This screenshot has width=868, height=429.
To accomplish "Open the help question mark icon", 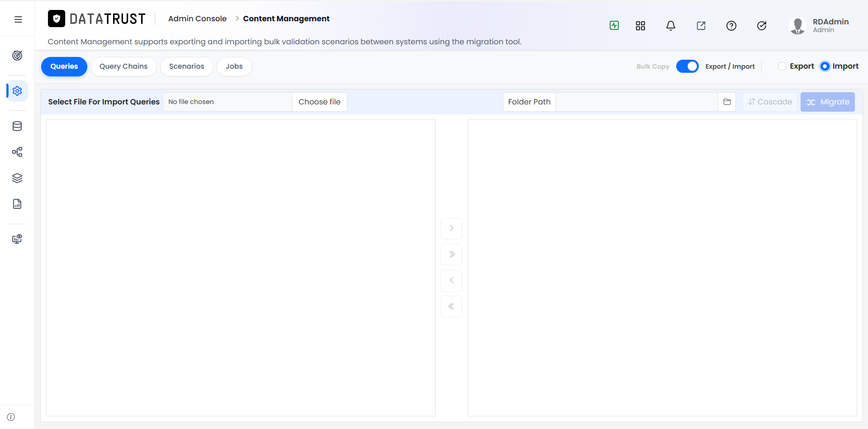I will 731,26.
